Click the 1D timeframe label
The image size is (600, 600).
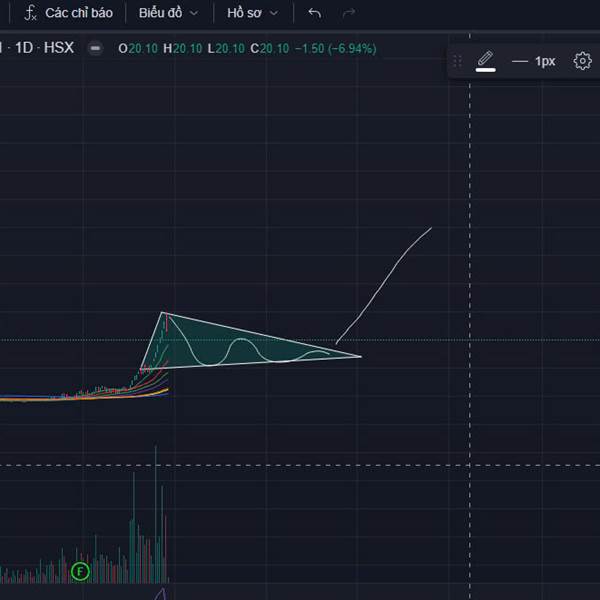click(24, 48)
